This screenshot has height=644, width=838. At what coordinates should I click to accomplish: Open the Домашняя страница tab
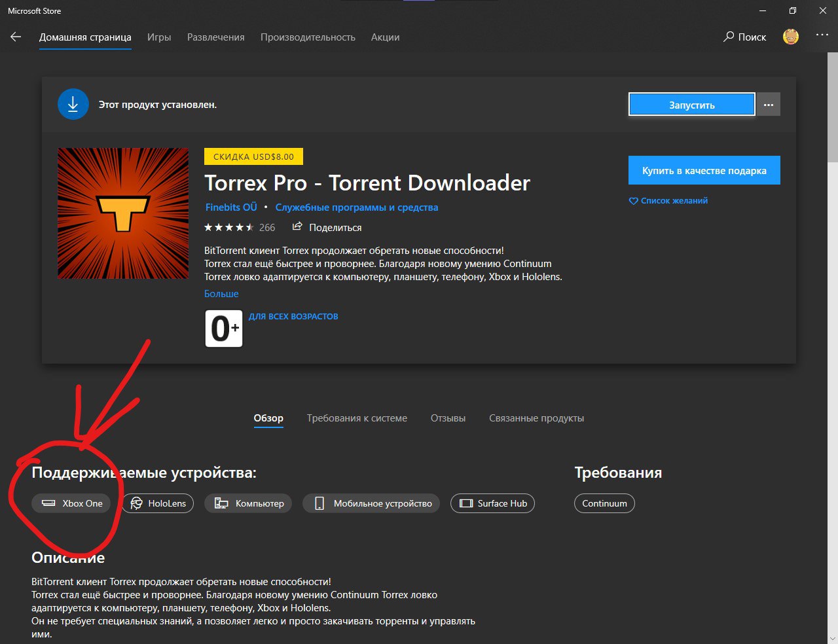pyautogui.click(x=85, y=37)
